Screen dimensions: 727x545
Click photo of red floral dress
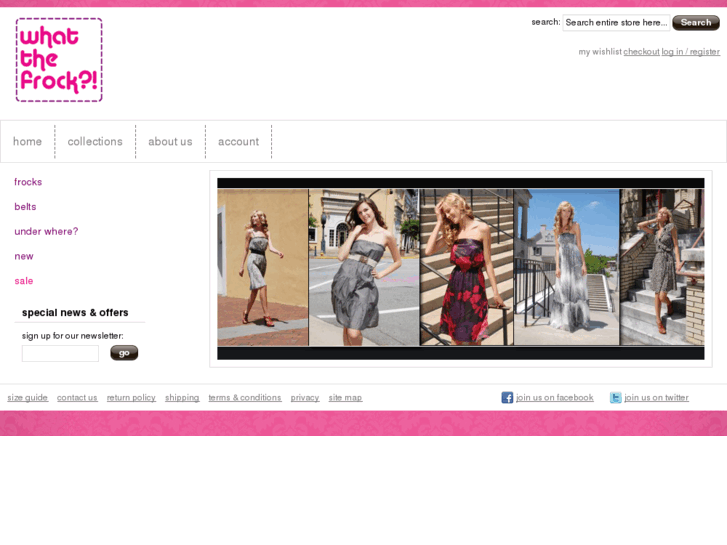coord(466,267)
